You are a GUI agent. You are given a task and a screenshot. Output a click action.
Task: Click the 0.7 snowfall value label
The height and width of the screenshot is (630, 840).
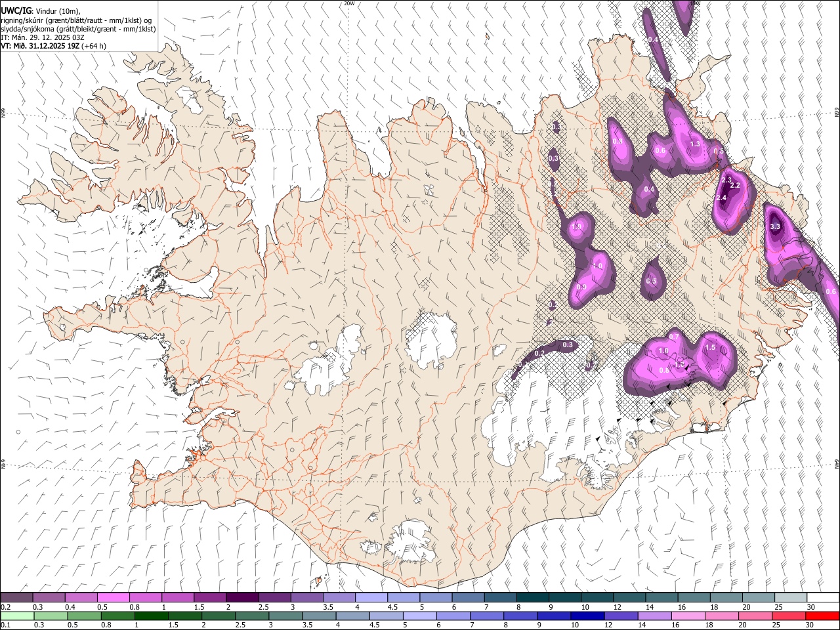[x=673, y=337]
